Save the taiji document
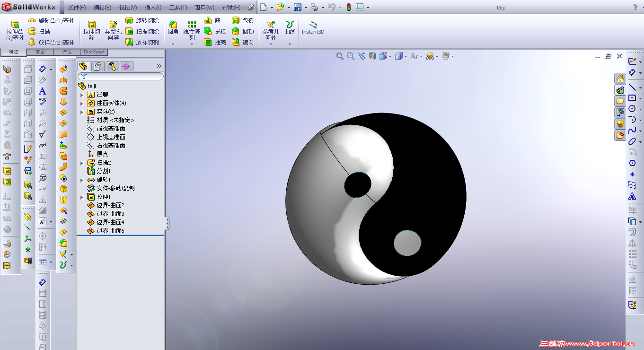This screenshot has width=644, height=350. pyautogui.click(x=297, y=7)
